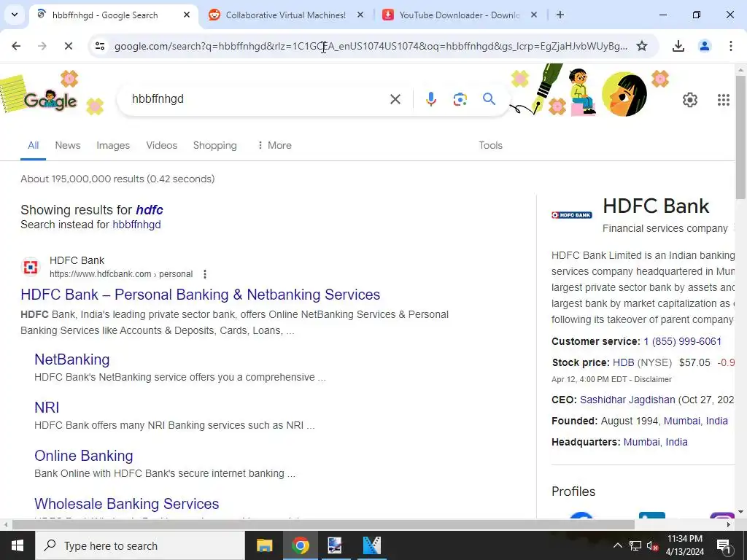
Task: Submit search with magnifier icon
Action: pos(489,99)
